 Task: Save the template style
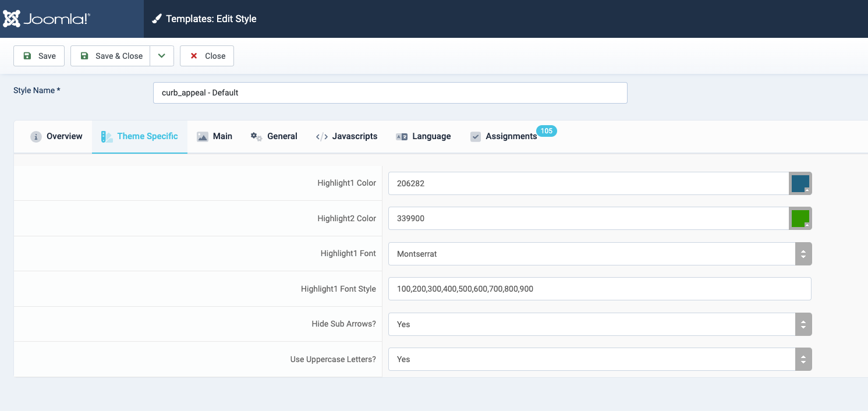click(39, 56)
